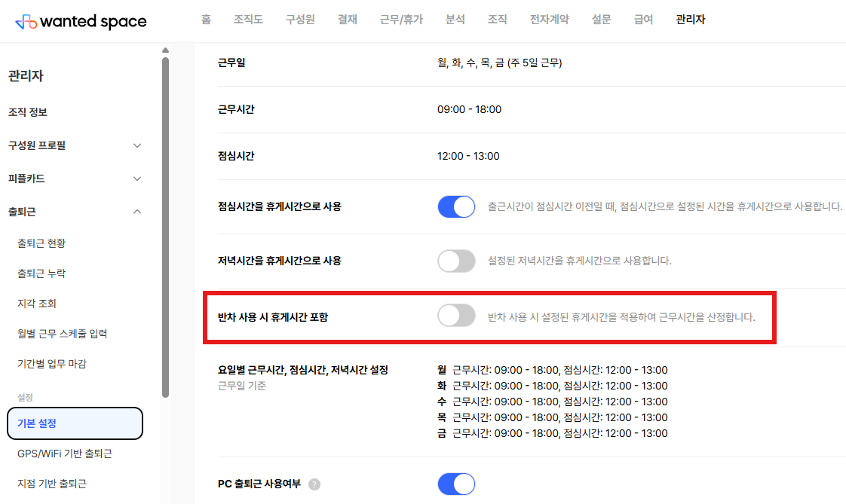
Task: Click the 점심시간 value 12:00 - 13:00
Action: (x=468, y=156)
